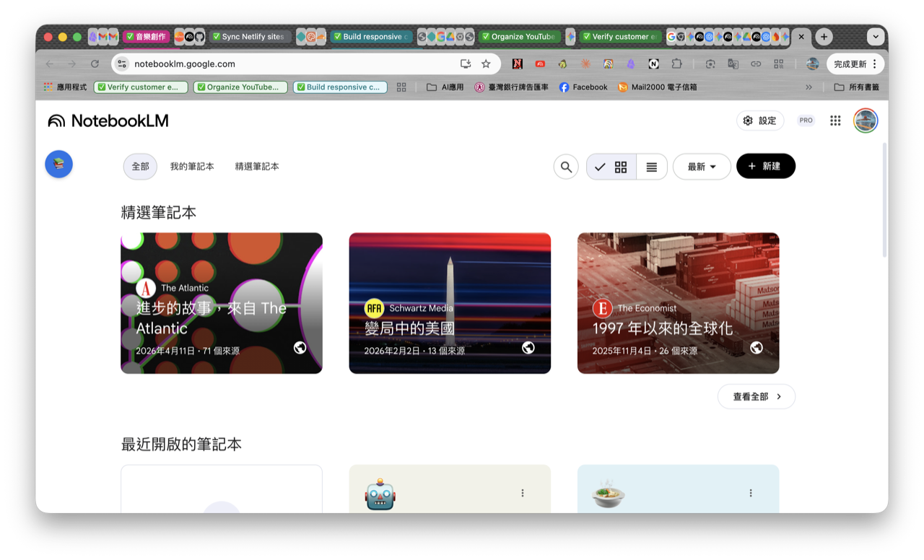Create a notebook with 新建 button
This screenshot has width=924, height=560.
click(765, 166)
